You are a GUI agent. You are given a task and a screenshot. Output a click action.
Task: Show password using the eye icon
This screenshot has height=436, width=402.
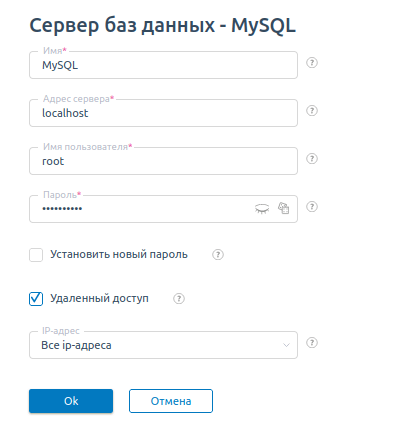pos(262,209)
